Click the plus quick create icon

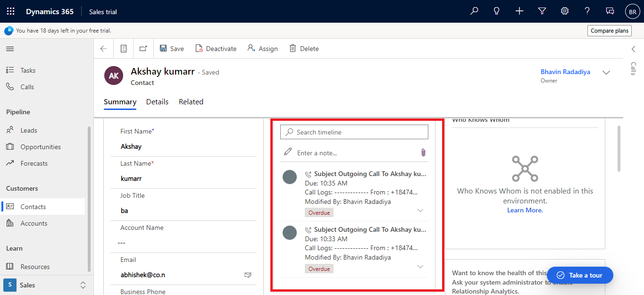point(519,11)
